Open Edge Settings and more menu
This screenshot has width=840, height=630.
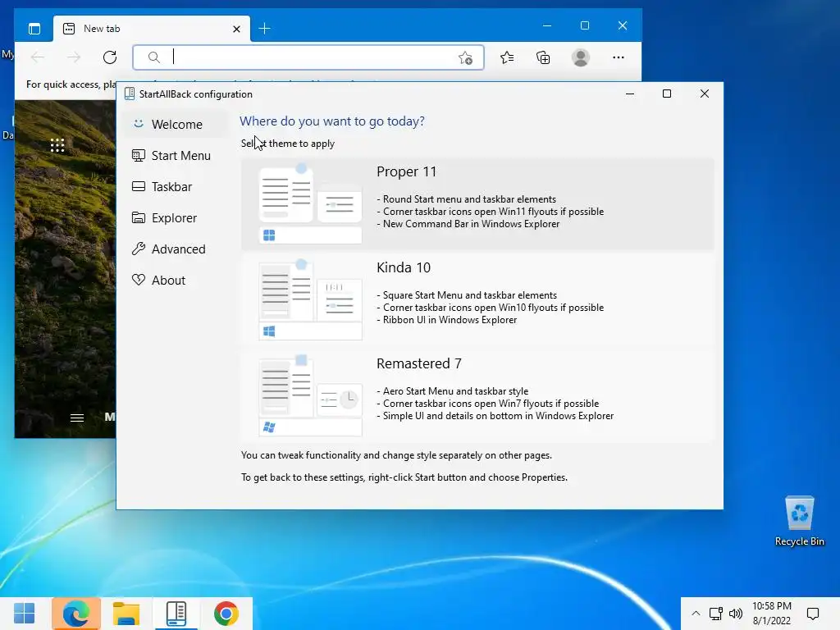pos(619,57)
